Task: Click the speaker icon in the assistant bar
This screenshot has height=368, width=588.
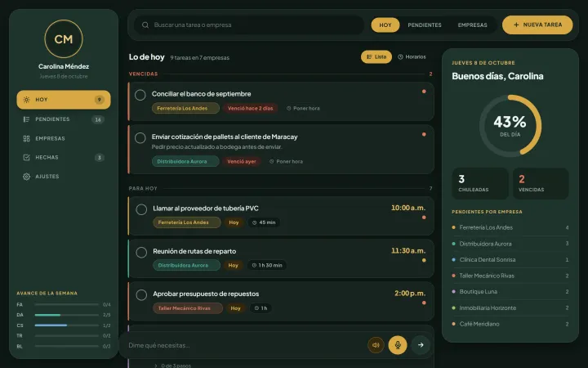Action: pos(376,345)
